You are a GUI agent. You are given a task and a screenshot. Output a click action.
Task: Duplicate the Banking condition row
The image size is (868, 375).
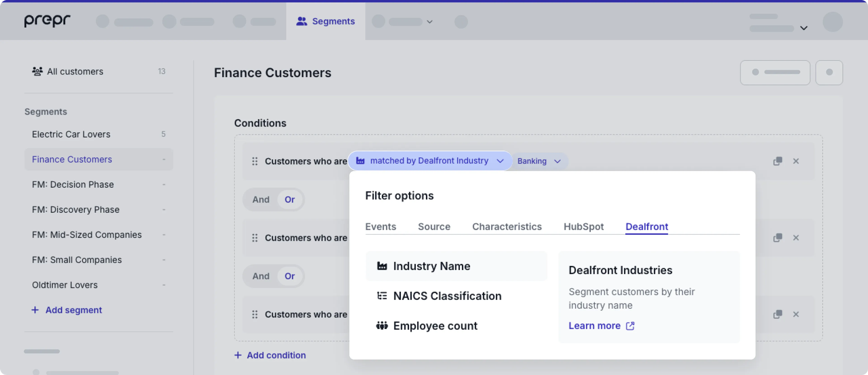(x=777, y=161)
